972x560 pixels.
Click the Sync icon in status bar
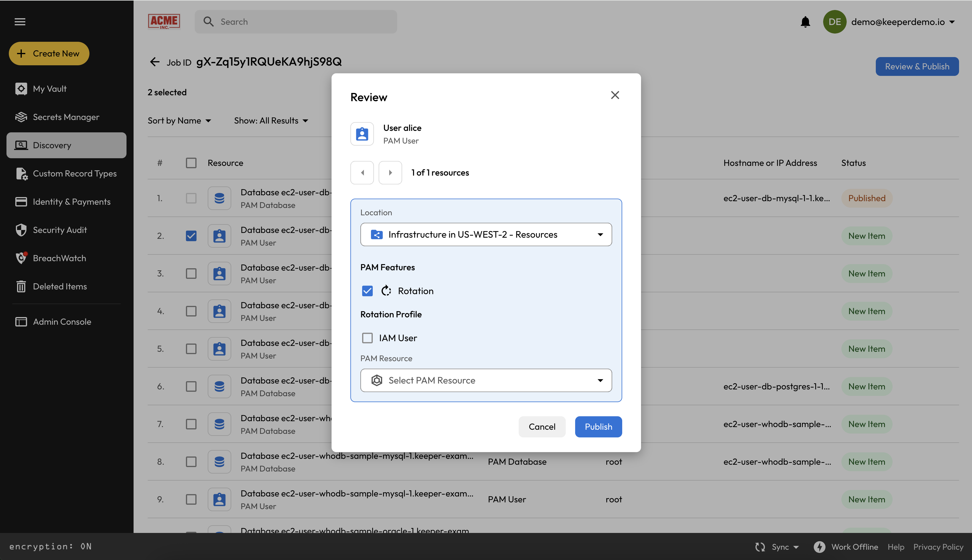[x=760, y=546]
